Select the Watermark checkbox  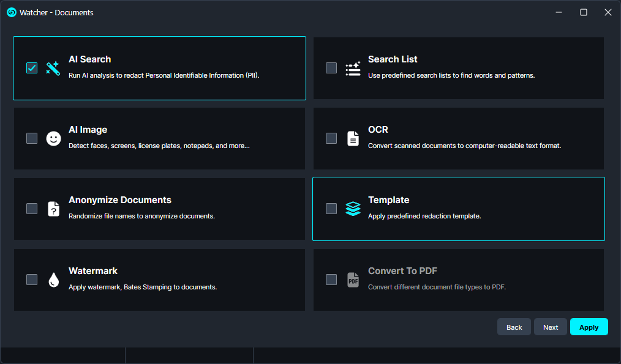pos(32,280)
